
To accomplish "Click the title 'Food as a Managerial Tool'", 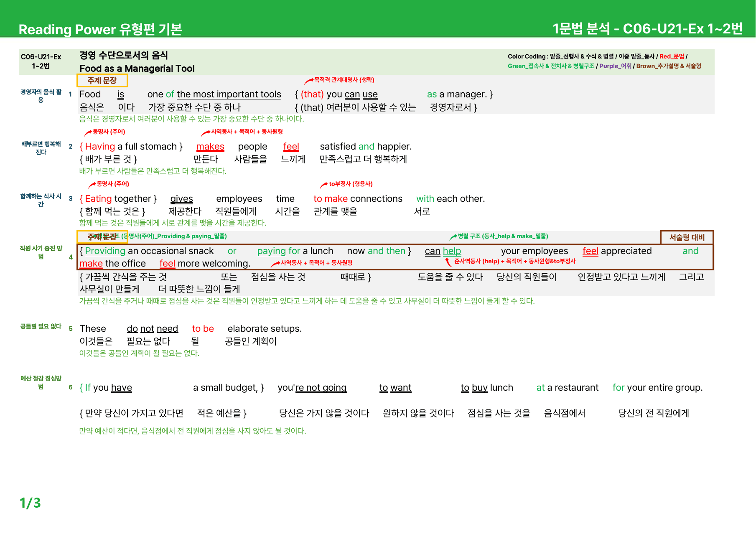I will pos(137,69).
